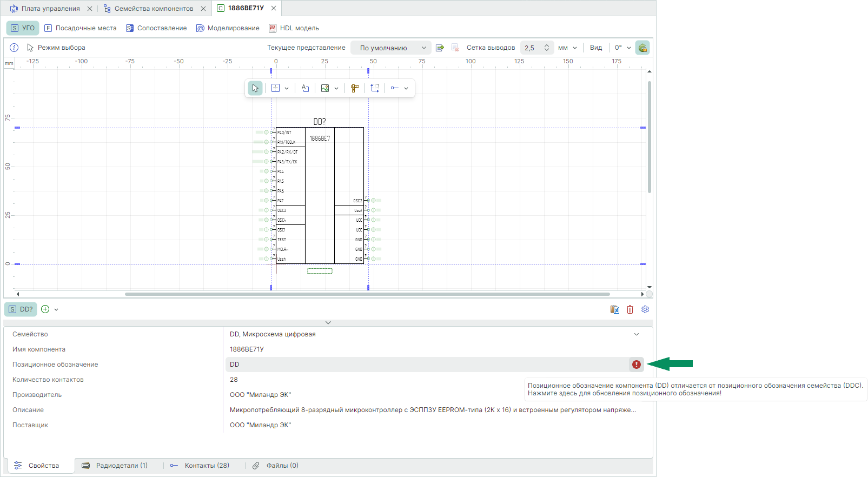Expand the Семейство value dropdown
The height and width of the screenshot is (477, 868).
click(637, 334)
